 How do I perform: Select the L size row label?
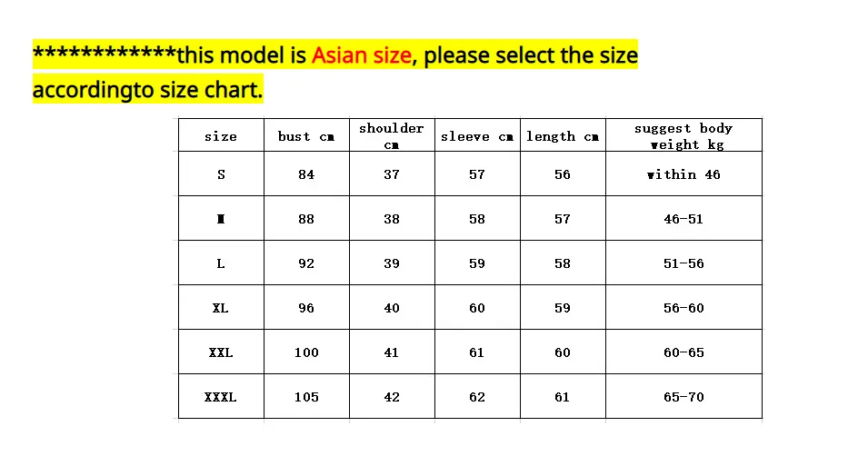pyautogui.click(x=221, y=263)
